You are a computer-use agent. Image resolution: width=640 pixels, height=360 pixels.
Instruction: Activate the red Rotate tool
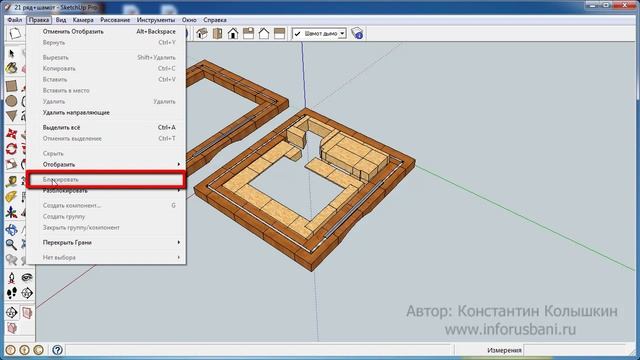pyautogui.click(x=11, y=149)
